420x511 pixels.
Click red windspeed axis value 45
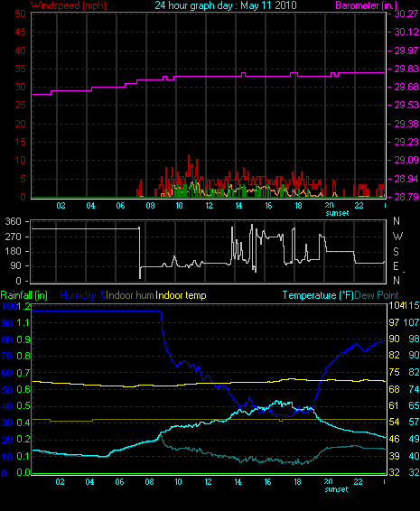point(20,32)
